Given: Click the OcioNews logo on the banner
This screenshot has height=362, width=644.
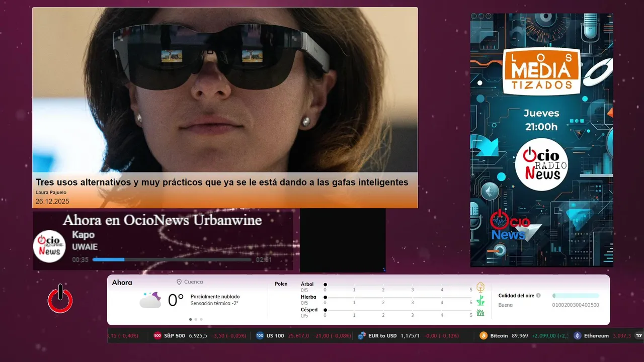Looking at the screenshot, I should [510, 225].
